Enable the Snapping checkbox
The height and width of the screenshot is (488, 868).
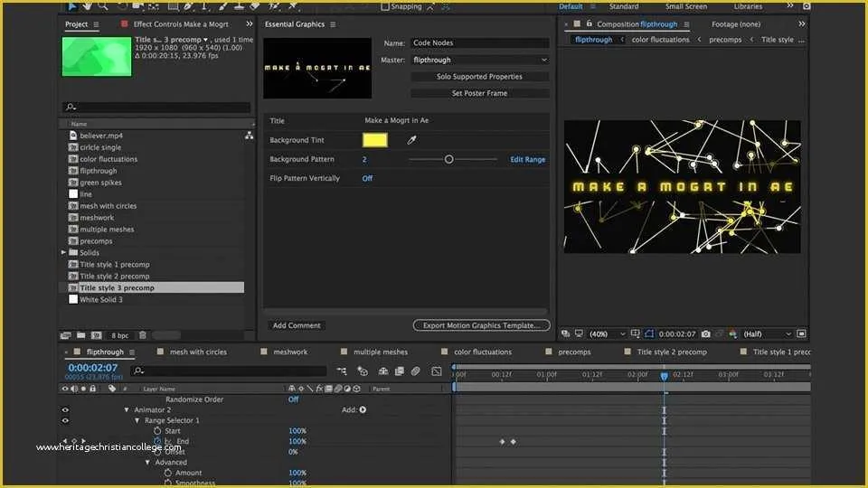385,6
